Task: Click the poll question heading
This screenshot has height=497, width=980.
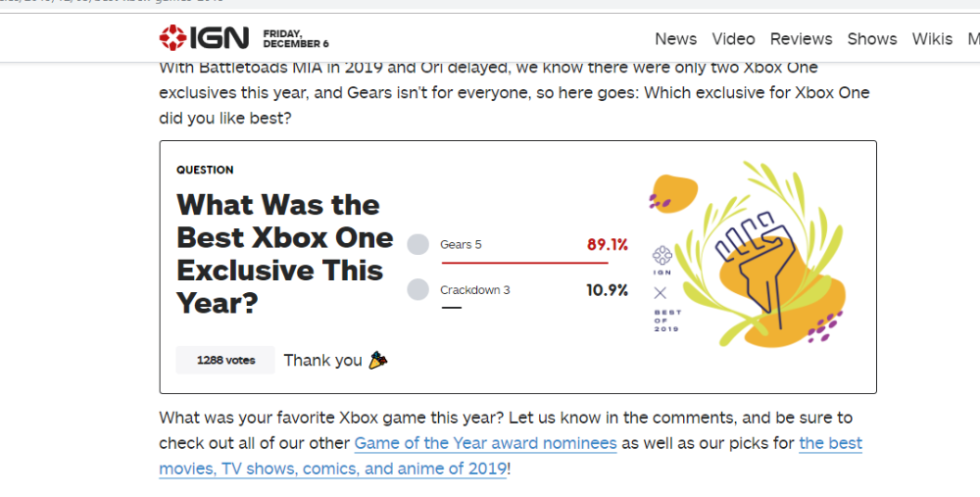Action: (x=284, y=254)
